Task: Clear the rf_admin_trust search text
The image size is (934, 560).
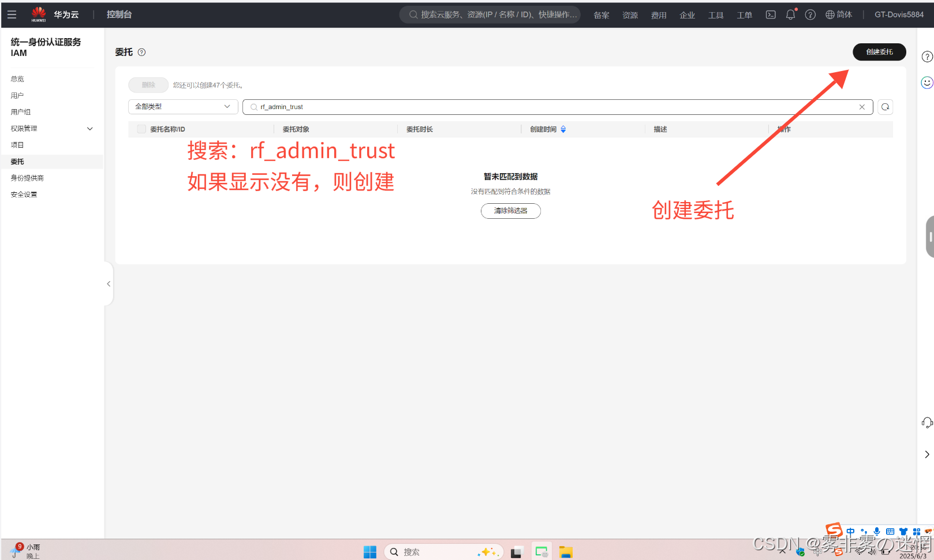Action: 862,107
